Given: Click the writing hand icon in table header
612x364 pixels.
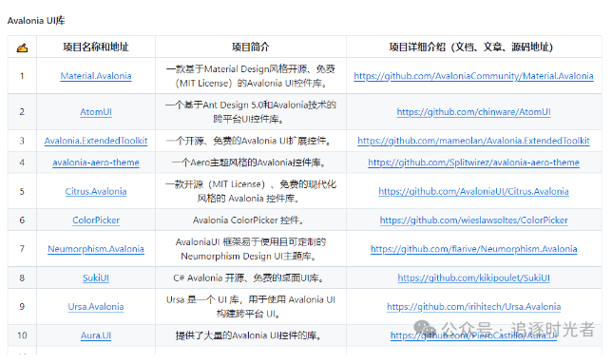Looking at the screenshot, I should (x=22, y=48).
